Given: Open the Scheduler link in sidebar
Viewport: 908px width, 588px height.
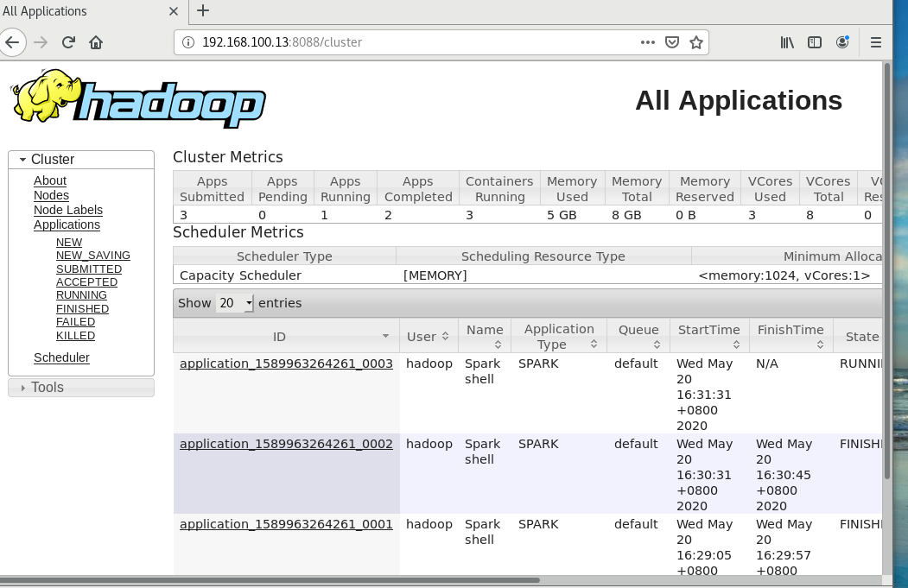Looking at the screenshot, I should click(x=61, y=357).
